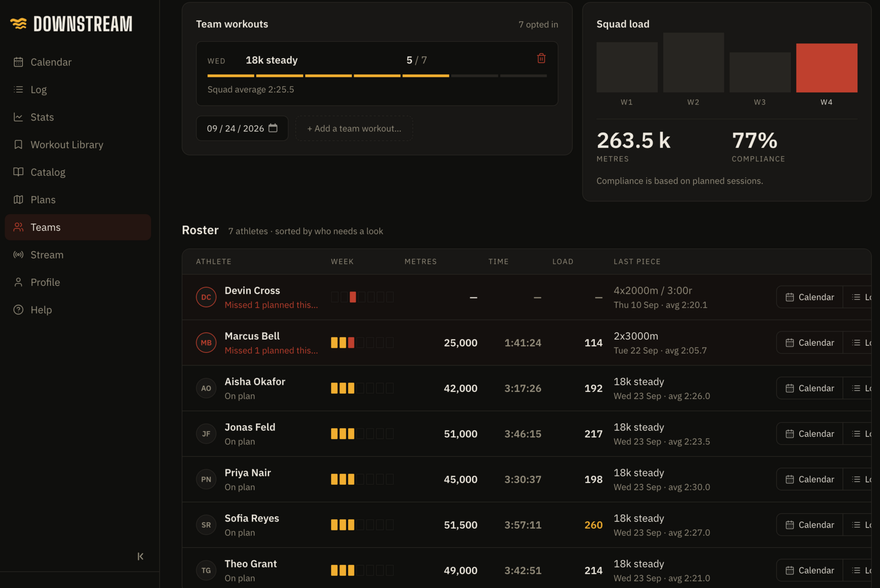Delete the 18k steady team workout
This screenshot has height=588, width=880.
pyautogui.click(x=541, y=58)
